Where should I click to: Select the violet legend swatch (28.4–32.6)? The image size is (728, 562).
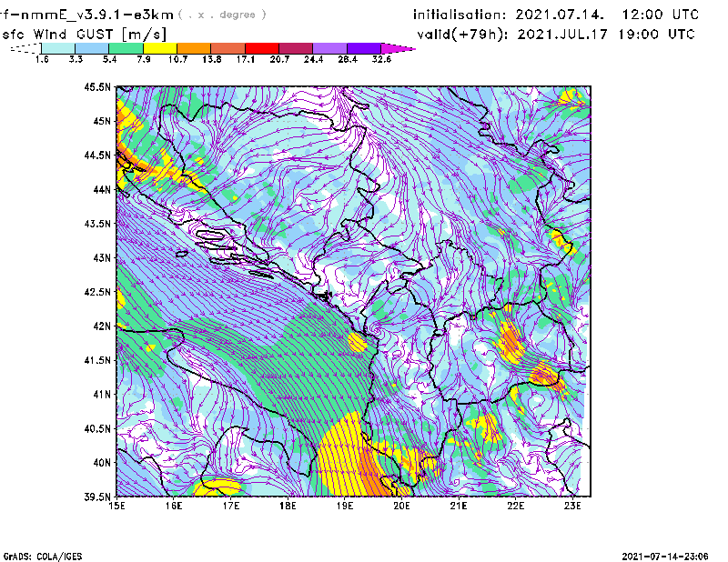click(363, 48)
